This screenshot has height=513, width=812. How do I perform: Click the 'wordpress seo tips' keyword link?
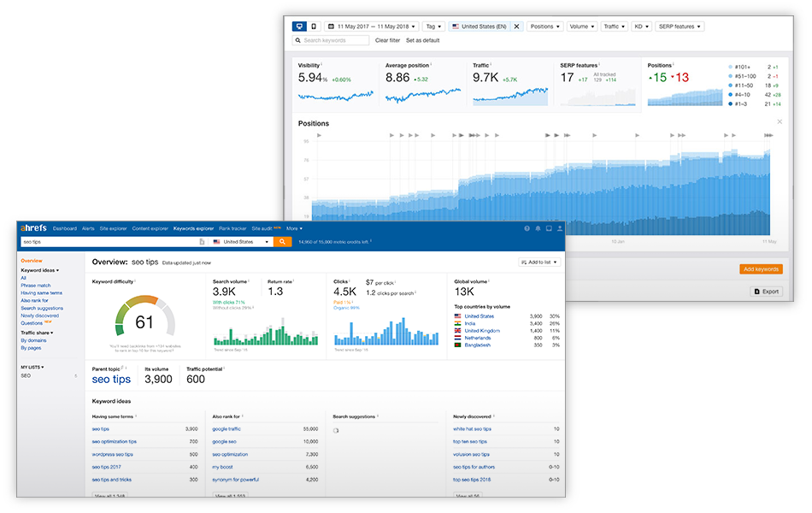tap(112, 455)
